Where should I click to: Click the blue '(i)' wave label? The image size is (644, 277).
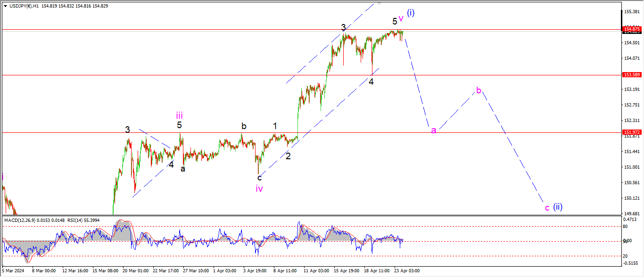(411, 13)
